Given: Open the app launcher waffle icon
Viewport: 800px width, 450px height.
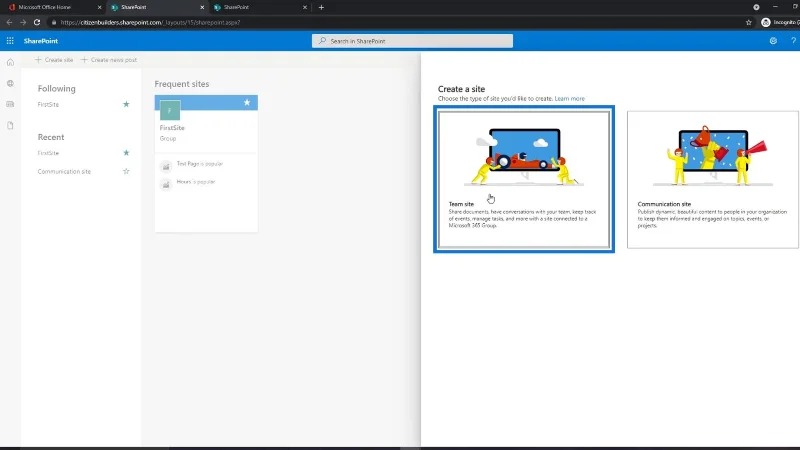Looking at the screenshot, I should click(10, 41).
